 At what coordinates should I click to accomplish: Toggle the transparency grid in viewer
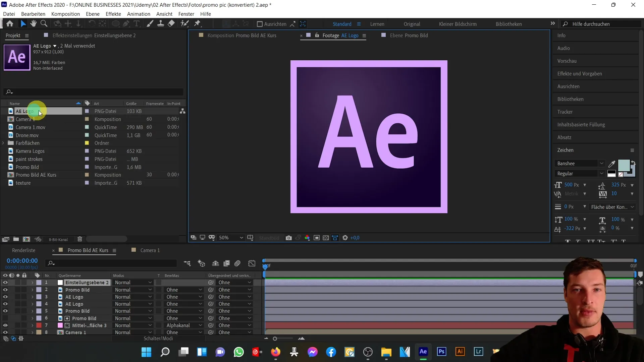(326, 238)
